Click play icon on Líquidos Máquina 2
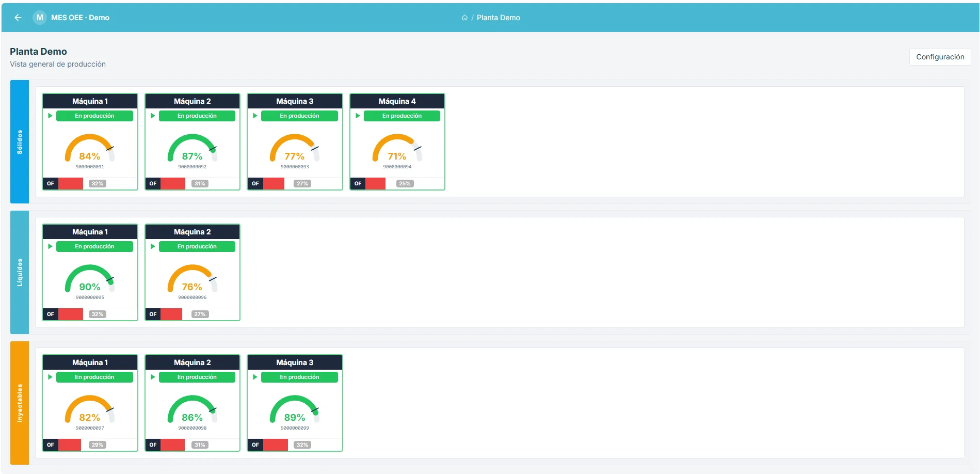Viewport: 980px width, 474px height. (153, 246)
